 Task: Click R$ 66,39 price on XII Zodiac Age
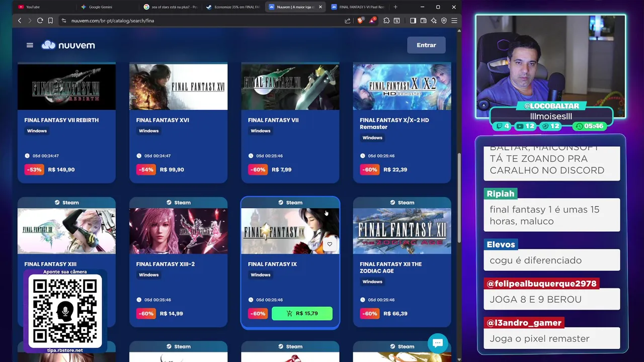click(395, 313)
